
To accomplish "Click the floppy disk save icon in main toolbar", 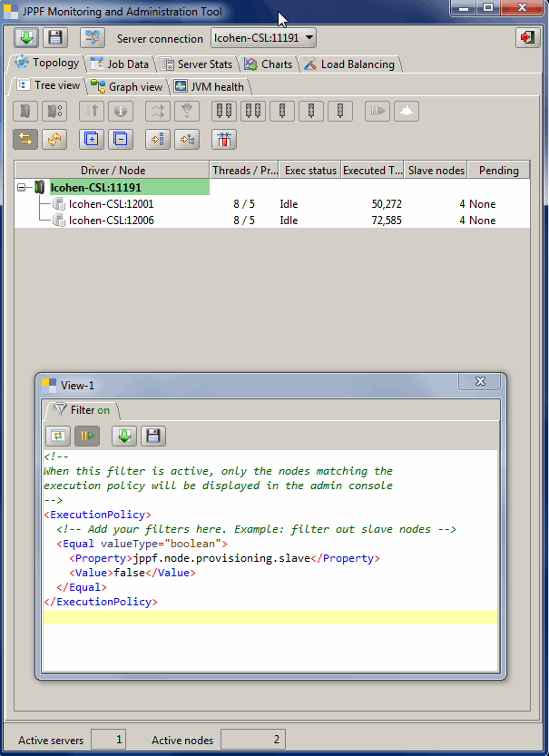I will (55, 38).
